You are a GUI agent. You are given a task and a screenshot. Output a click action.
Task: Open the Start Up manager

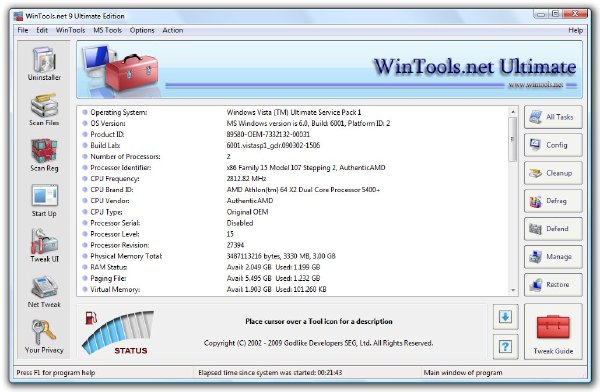point(44,201)
